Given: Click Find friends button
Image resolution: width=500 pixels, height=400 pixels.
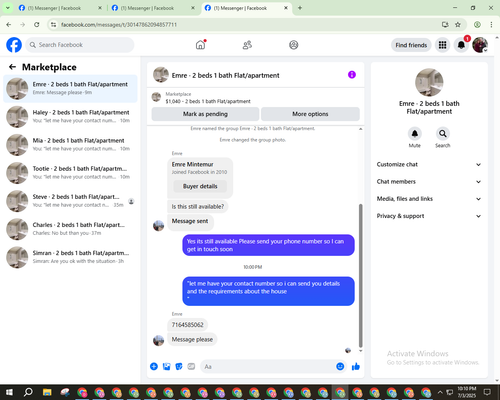Looking at the screenshot, I should point(411,45).
